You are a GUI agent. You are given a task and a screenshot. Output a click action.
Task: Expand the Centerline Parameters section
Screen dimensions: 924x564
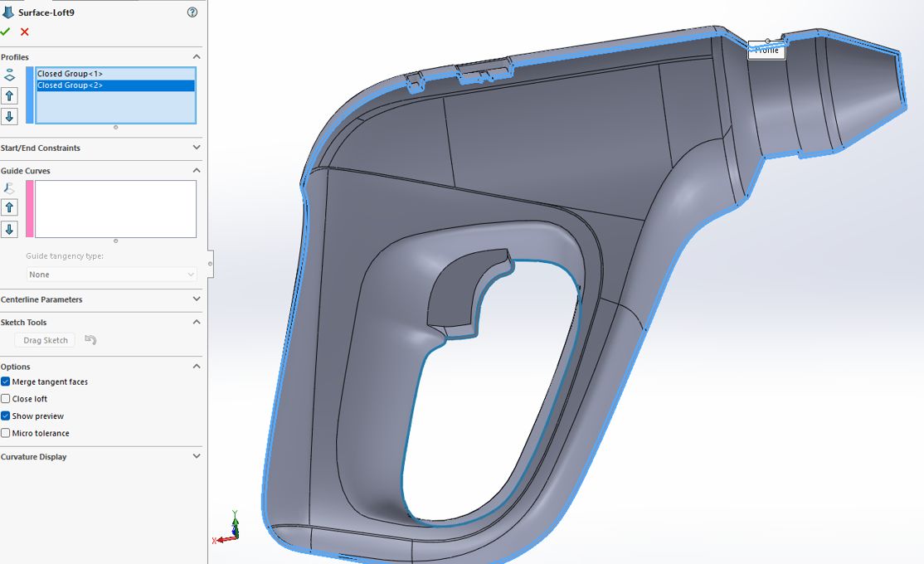(x=197, y=300)
